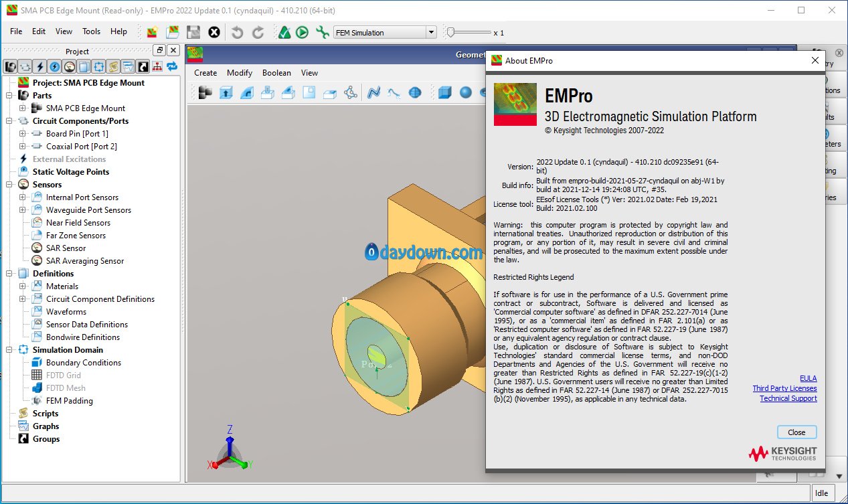This screenshot has width=848, height=504.
Task: Open the Boolean menu in Geometry window
Action: click(x=276, y=73)
